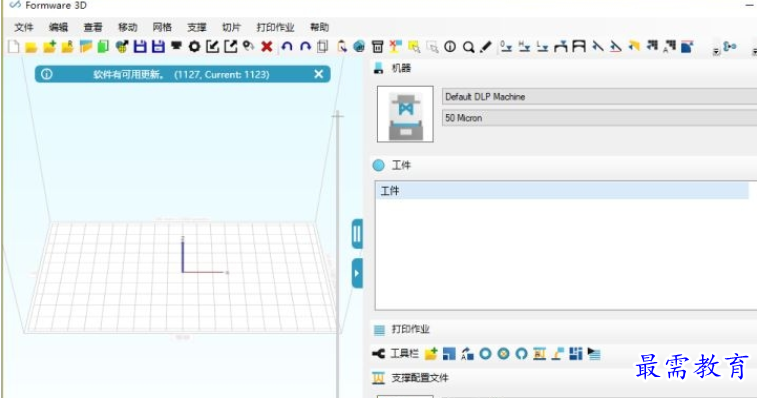This screenshot has width=757, height=398.
Task: Click the update banner info icon
Action: (x=46, y=74)
